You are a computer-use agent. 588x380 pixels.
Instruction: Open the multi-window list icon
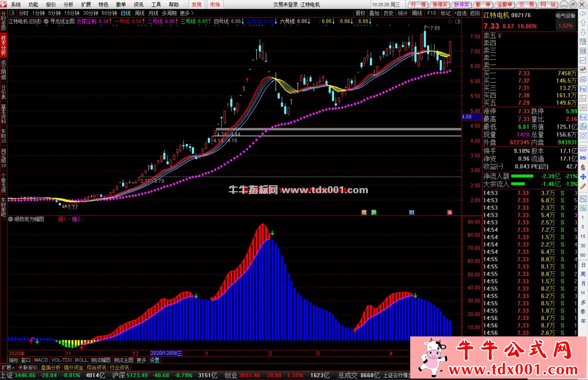[583, 80]
